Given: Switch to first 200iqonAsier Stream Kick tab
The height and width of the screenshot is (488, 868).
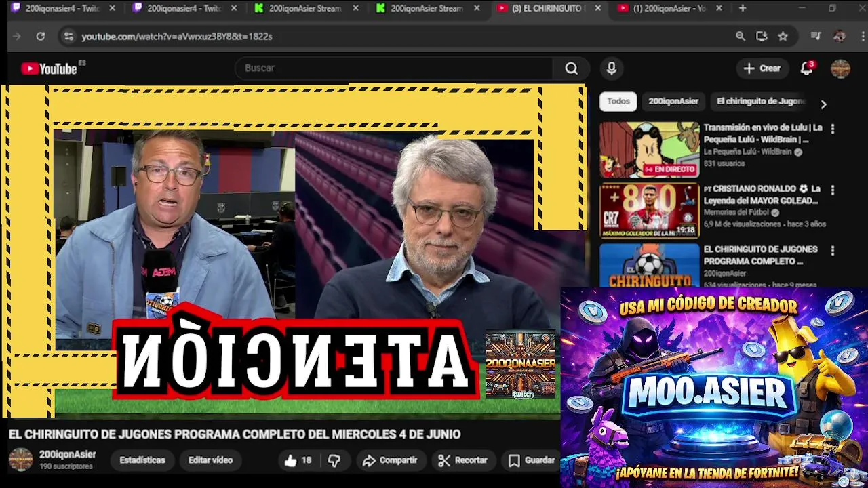Looking at the screenshot, I should pos(306,8).
